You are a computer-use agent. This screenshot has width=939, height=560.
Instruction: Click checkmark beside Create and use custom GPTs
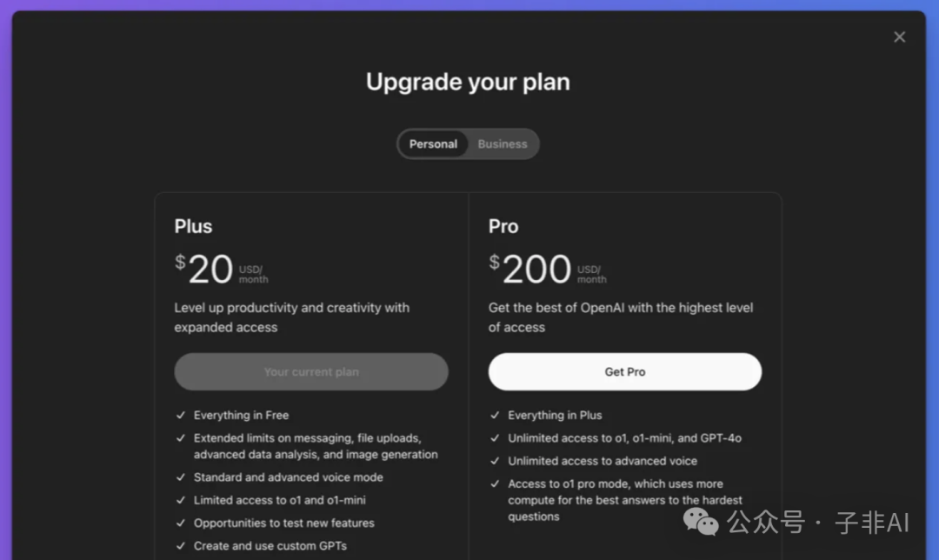[x=181, y=546]
